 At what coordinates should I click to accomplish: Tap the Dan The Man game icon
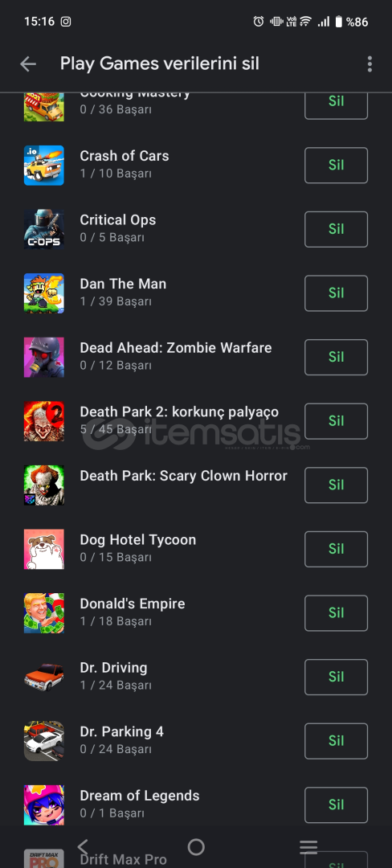(43, 293)
